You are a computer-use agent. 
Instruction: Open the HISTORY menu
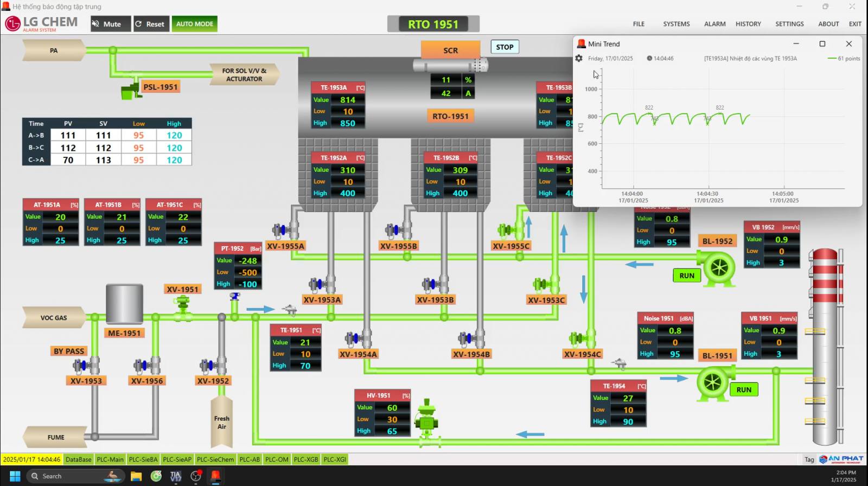point(748,24)
